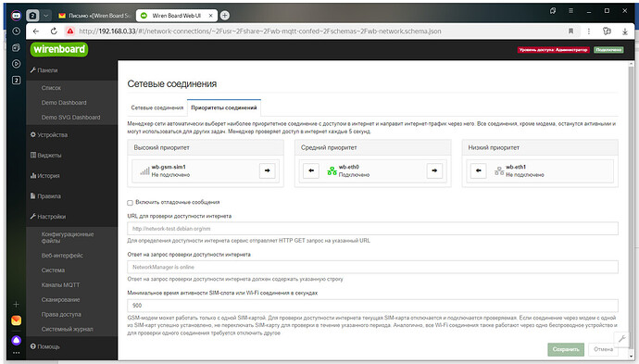Open new browser tab with plus
This screenshot has width=639, height=364.
[x=224, y=16]
